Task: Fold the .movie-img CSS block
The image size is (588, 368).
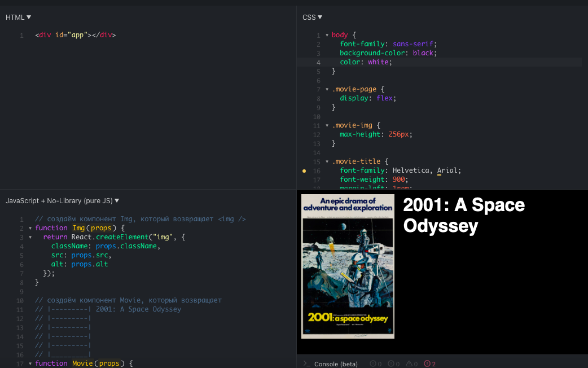Action: point(327,125)
